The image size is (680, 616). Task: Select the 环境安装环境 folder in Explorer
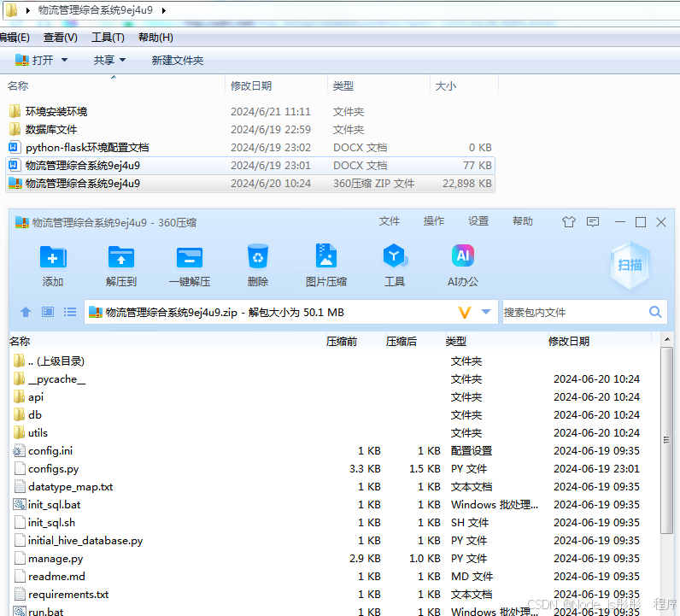tap(48, 111)
